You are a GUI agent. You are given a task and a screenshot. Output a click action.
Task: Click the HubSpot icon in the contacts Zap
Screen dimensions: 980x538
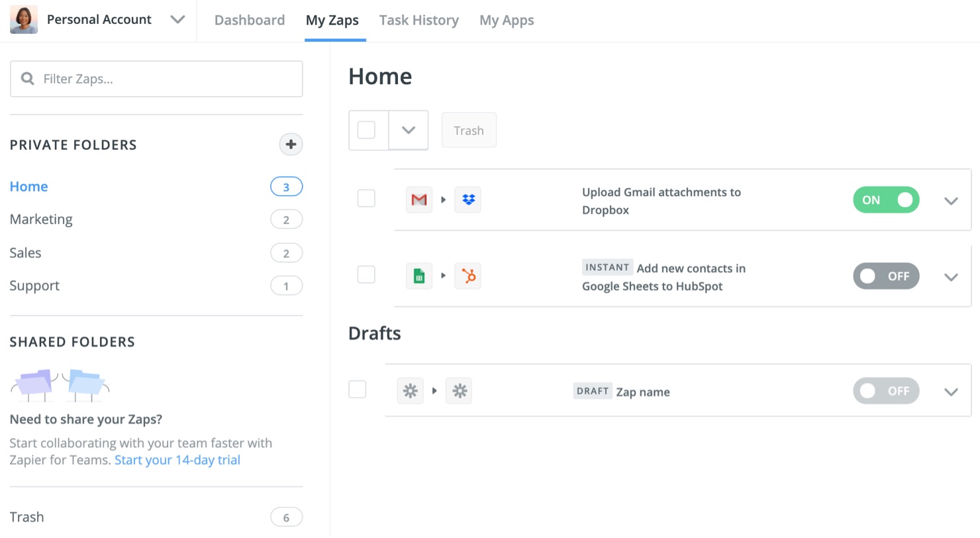click(x=467, y=276)
